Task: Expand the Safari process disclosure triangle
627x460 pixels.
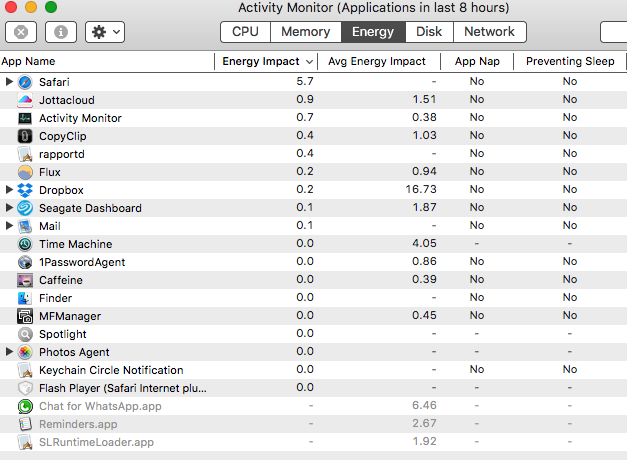Action: click(9, 82)
